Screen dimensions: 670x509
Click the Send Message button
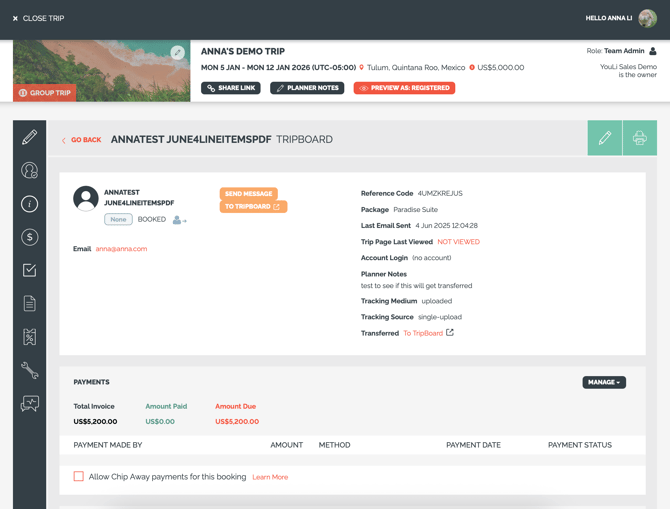[x=249, y=194]
